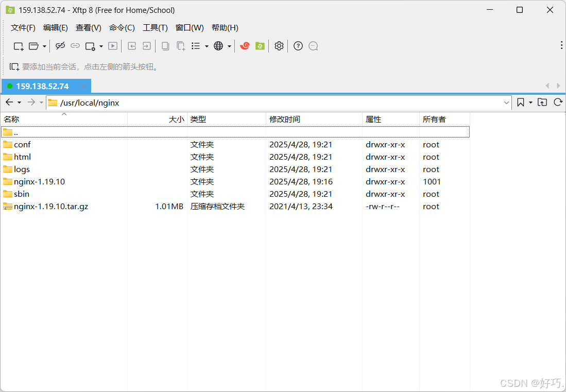Open the 文件(F) menu
566x392 pixels.
click(x=23, y=28)
